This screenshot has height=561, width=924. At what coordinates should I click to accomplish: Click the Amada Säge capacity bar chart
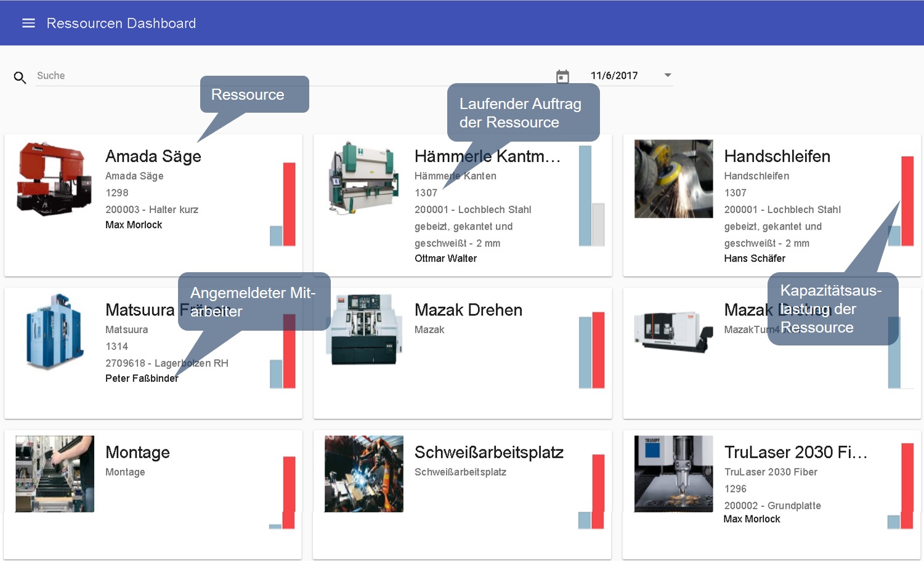tap(283, 204)
